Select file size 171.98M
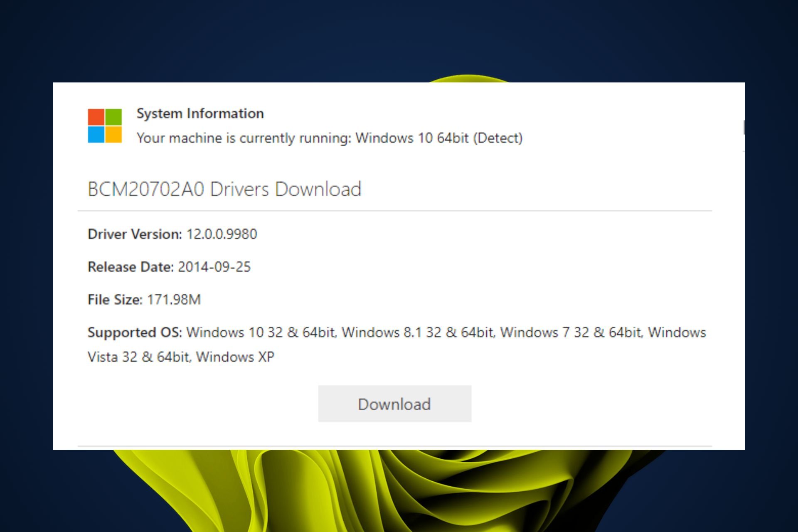Image resolution: width=798 pixels, height=532 pixels. click(x=174, y=300)
